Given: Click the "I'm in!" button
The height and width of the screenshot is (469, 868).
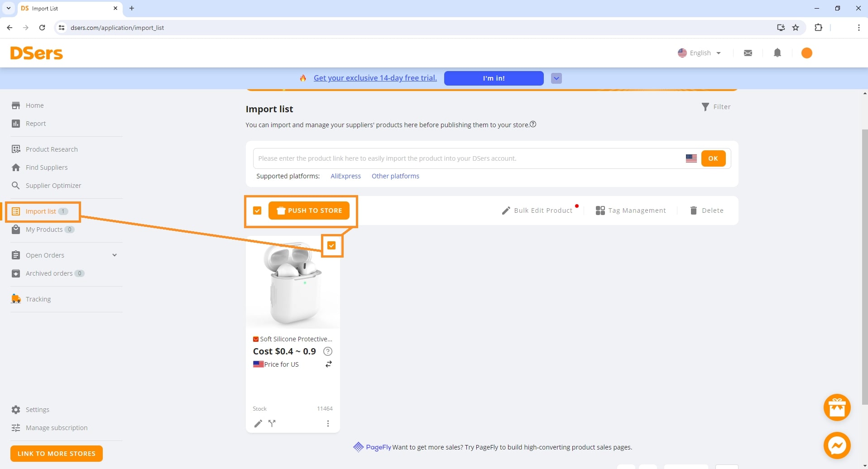Looking at the screenshot, I should [x=494, y=78].
